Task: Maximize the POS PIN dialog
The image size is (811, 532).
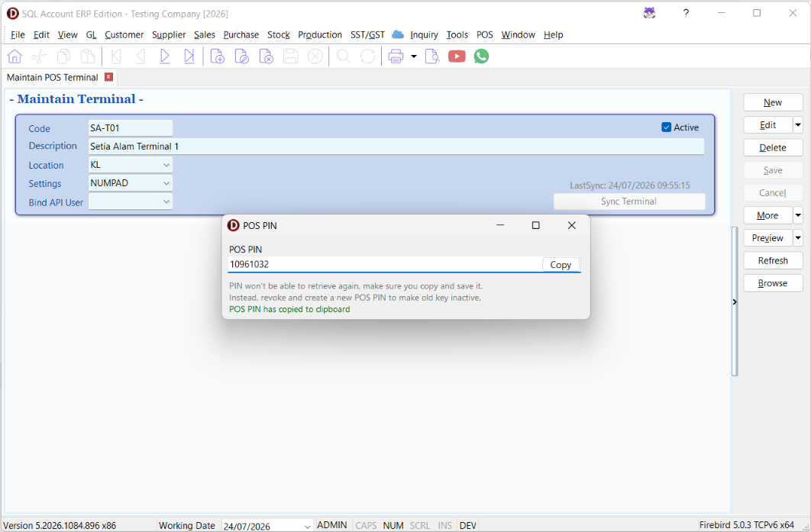Action: point(536,225)
